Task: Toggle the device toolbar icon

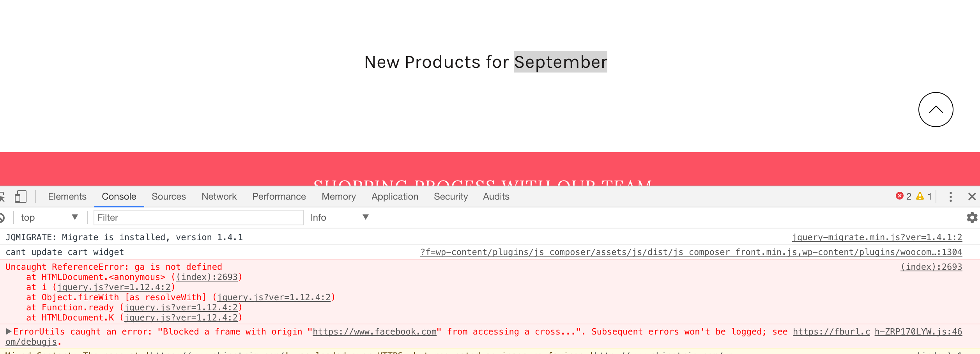Action: (x=21, y=196)
